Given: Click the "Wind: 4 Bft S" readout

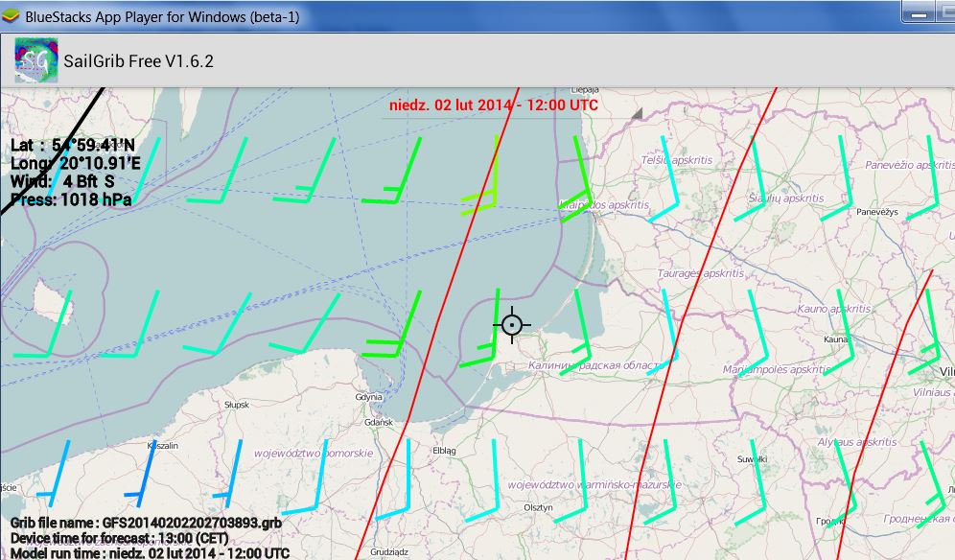Looking at the screenshot, I should [x=62, y=181].
